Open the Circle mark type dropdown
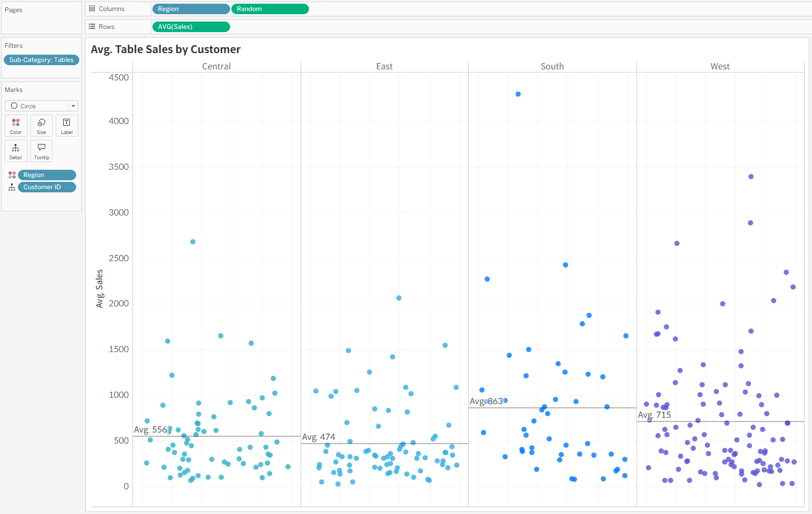The image size is (812, 514). pyautogui.click(x=42, y=106)
